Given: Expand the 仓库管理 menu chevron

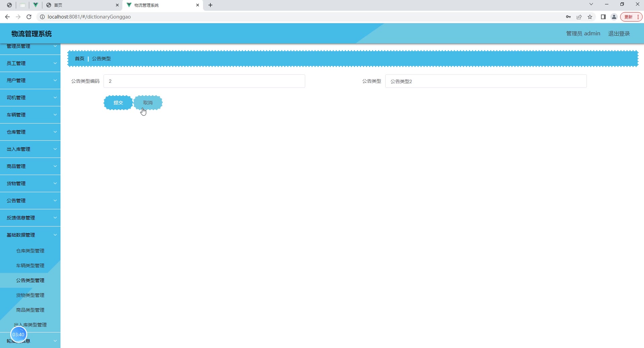Looking at the screenshot, I should coord(55,132).
